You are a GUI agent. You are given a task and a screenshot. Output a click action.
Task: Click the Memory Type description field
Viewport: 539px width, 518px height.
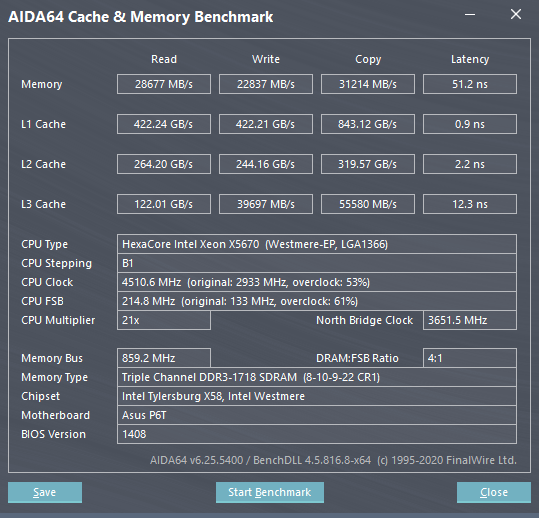317,377
